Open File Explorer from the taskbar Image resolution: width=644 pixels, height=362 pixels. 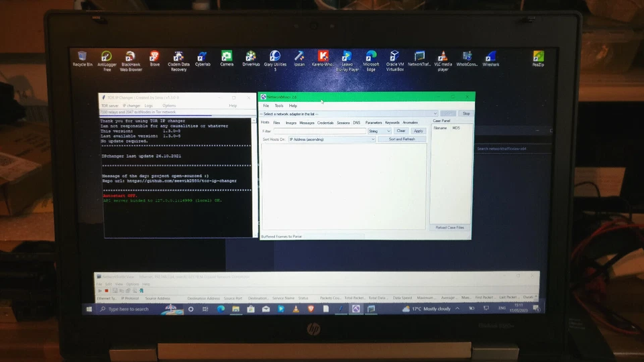[x=235, y=308]
